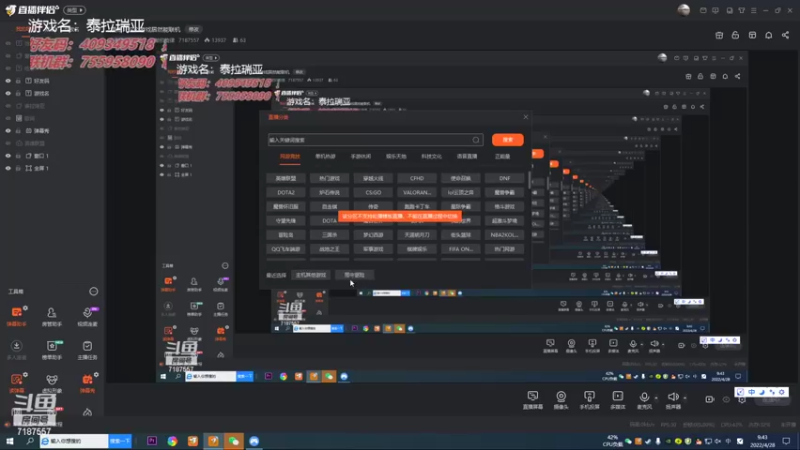Screen dimensions: 800x450
Task: Click the taskbar search magnifier icon
Action: [x=30, y=441]
